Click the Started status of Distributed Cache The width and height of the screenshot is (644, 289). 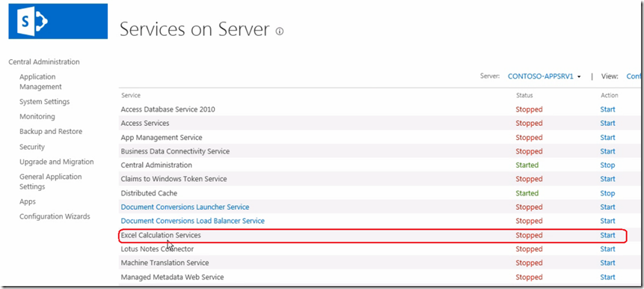click(527, 193)
